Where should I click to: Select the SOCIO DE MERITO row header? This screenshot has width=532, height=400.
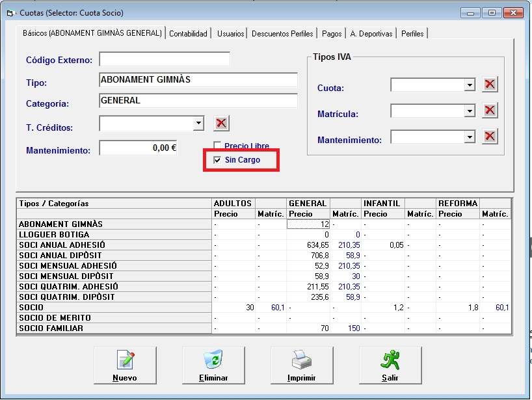coord(114,318)
